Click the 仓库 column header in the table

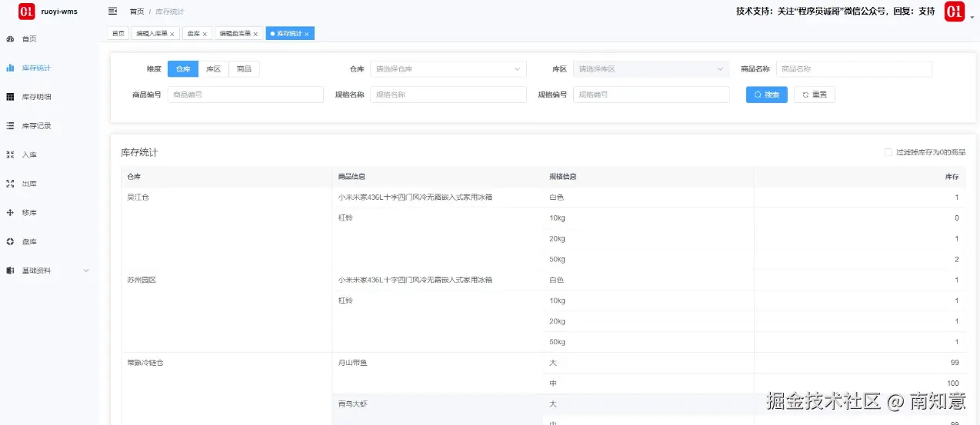coord(226,177)
